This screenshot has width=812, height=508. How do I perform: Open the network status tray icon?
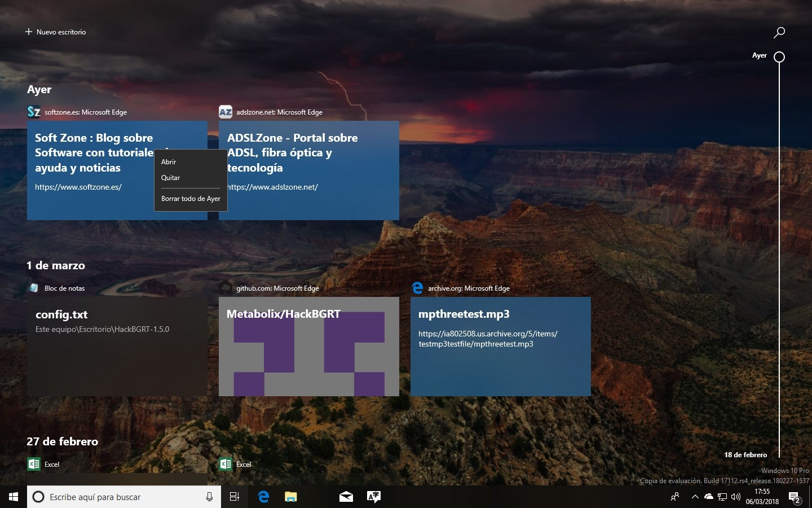pos(722,497)
